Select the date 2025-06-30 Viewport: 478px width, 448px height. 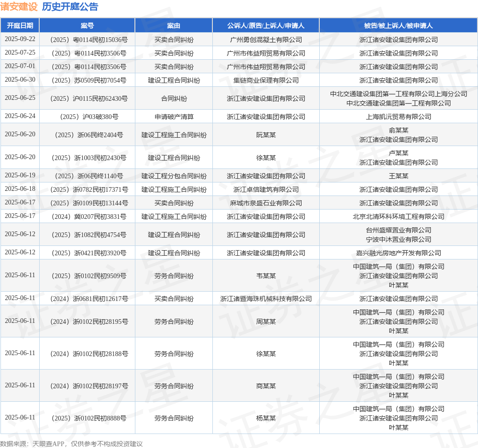pyautogui.click(x=20, y=79)
